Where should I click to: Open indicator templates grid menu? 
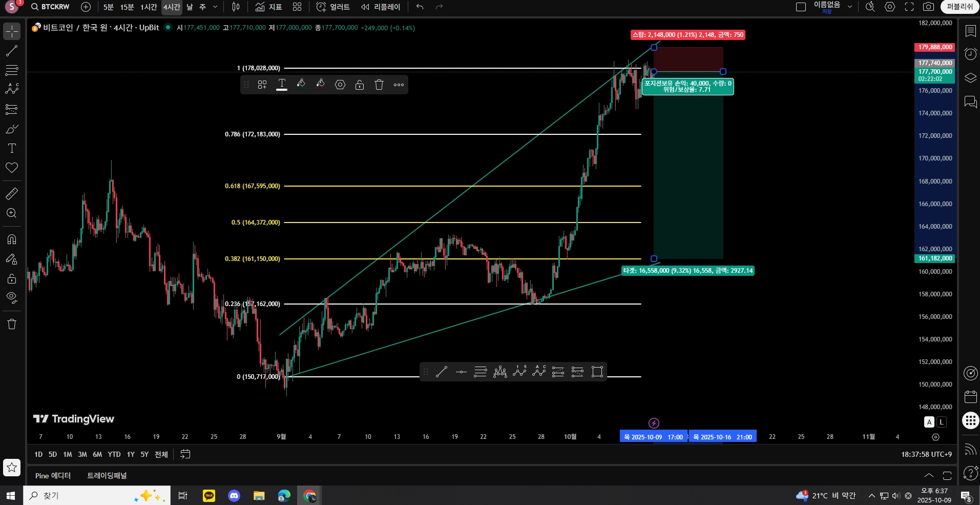pos(297,7)
